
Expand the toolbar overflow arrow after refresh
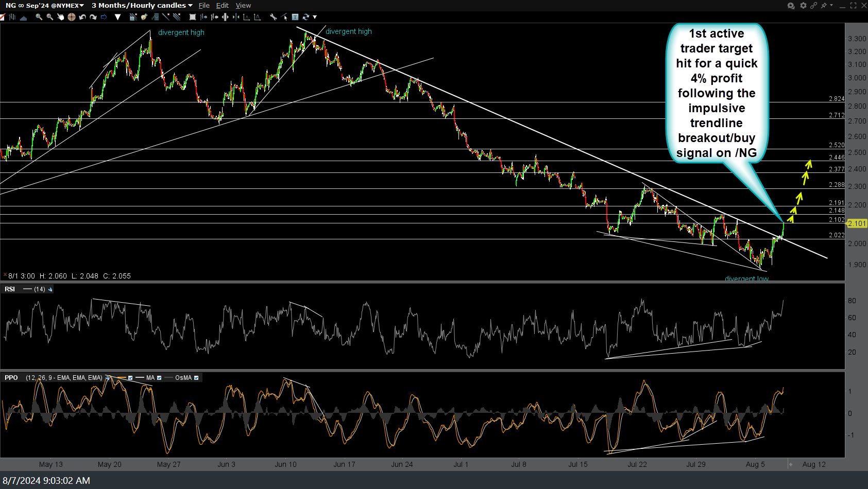click(x=315, y=17)
